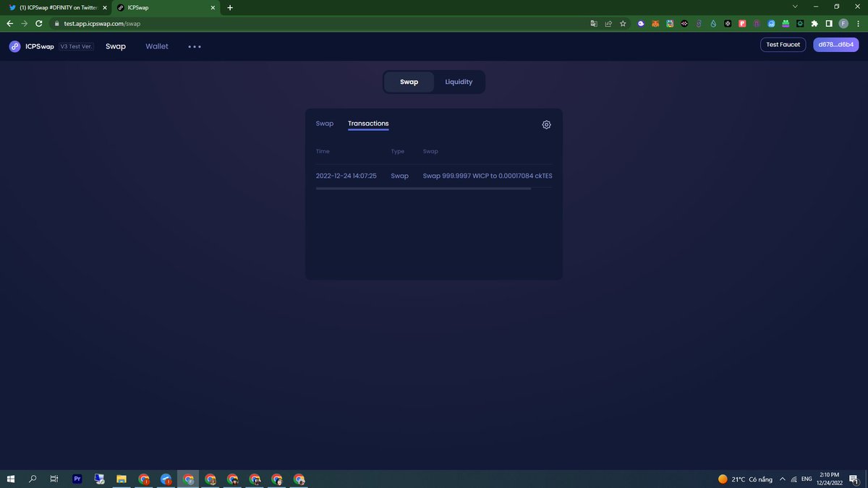This screenshot has width=868, height=488.
Task: Open the Windows Start menu
Action: (11, 479)
